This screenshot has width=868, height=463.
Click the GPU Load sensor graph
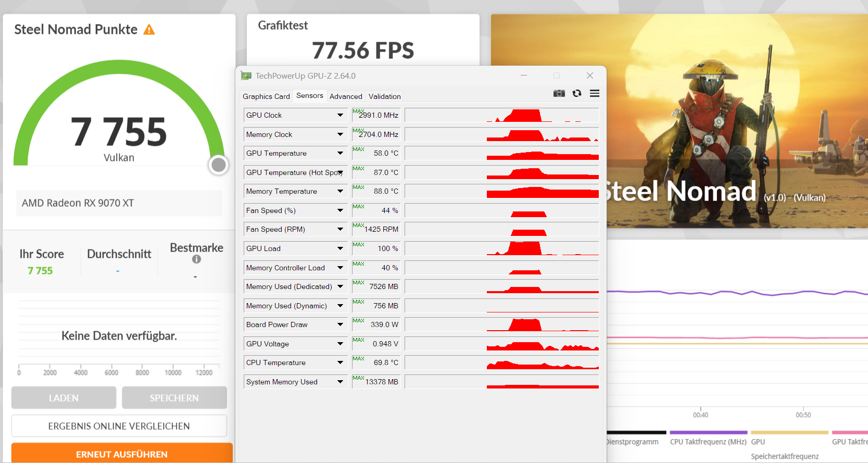click(x=502, y=248)
